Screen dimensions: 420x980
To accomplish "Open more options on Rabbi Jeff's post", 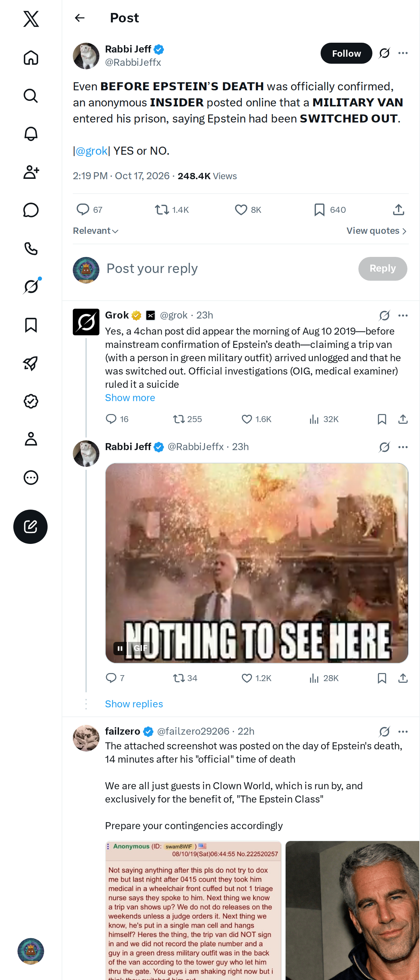I will click(403, 53).
